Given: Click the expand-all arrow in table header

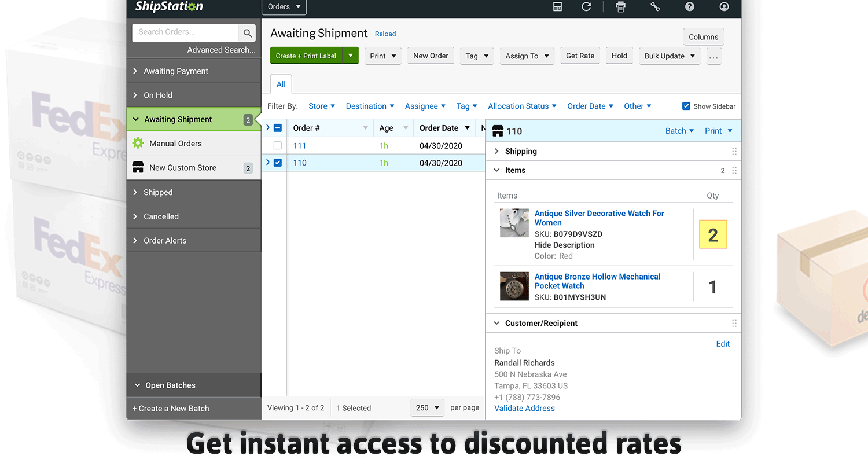Looking at the screenshot, I should click(268, 128).
